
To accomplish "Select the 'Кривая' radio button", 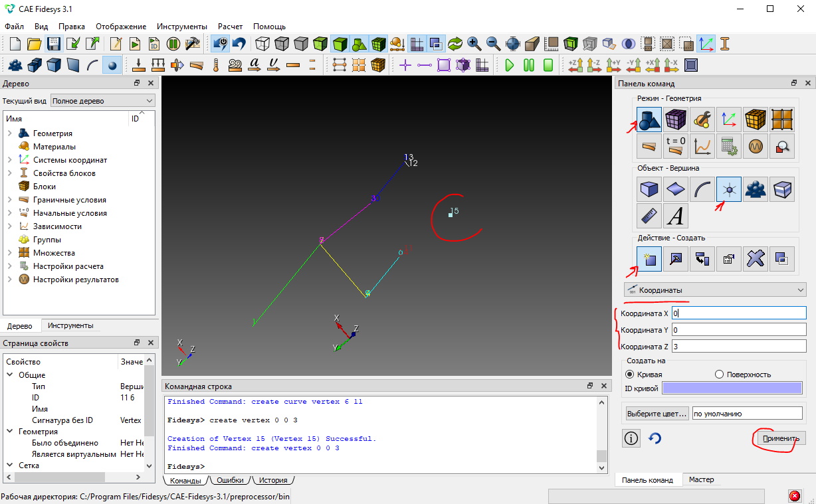I will click(x=630, y=375).
